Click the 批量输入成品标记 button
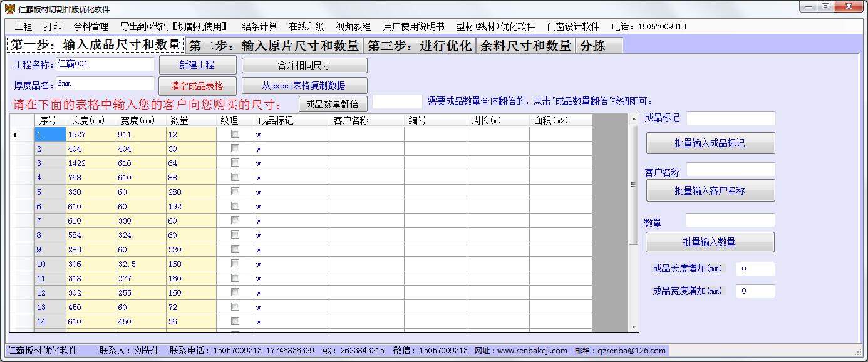 [x=710, y=143]
